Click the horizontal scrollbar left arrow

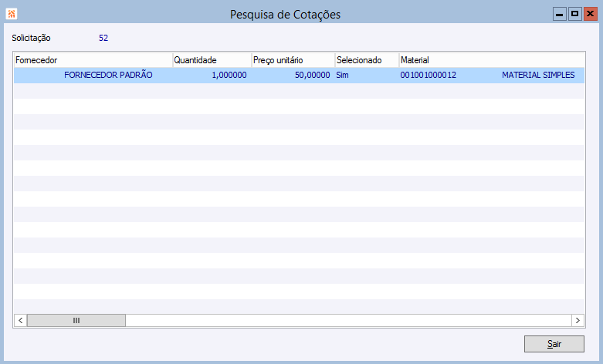(x=21, y=320)
